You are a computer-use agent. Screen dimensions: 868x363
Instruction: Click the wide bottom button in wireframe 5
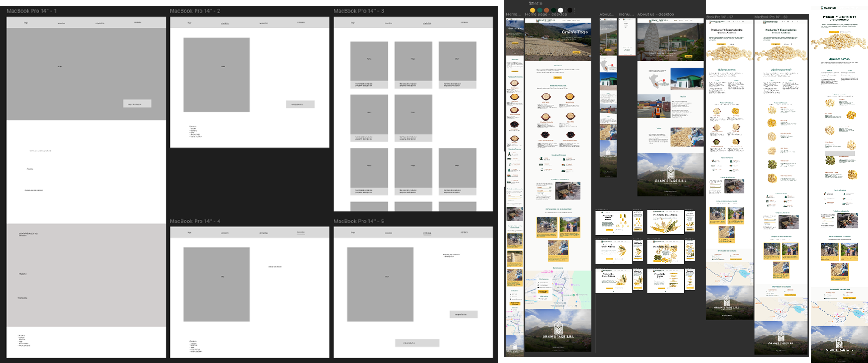[x=417, y=343]
